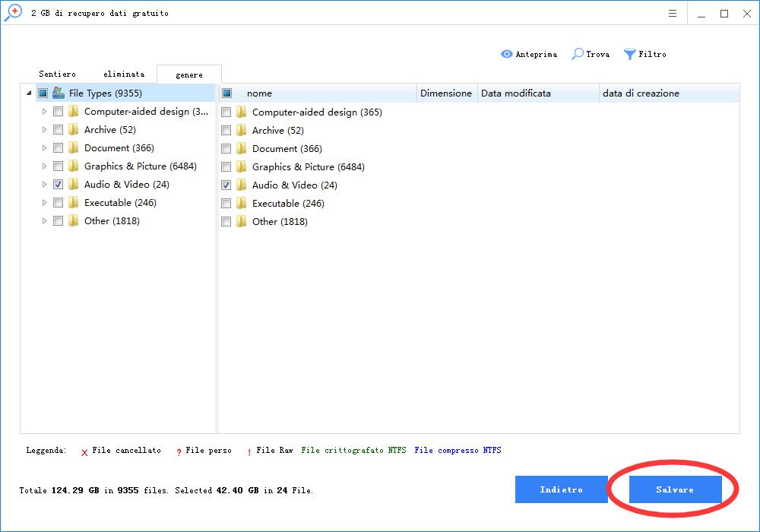Switch to the Sentiero tab
Viewport: 760px width, 532px height.
(57, 74)
